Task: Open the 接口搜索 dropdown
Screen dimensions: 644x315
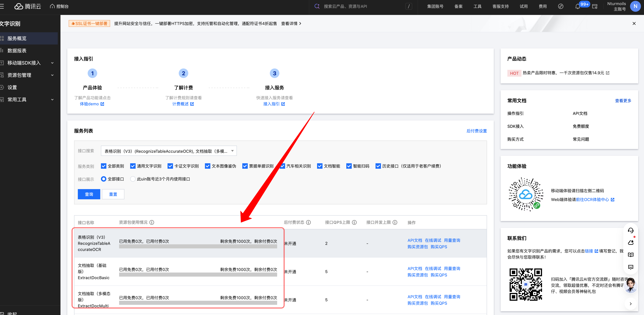Action: (x=169, y=151)
